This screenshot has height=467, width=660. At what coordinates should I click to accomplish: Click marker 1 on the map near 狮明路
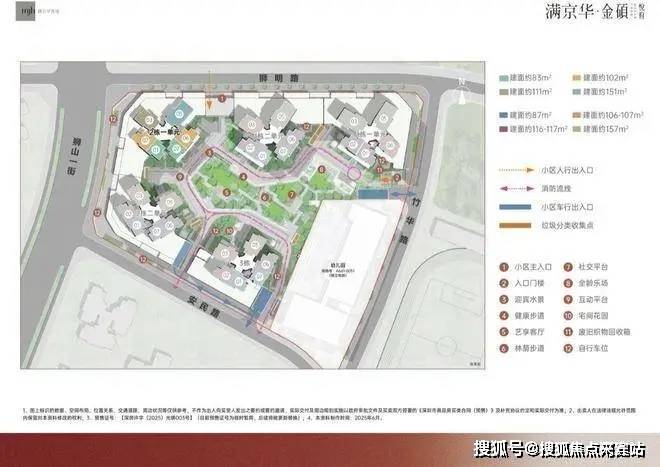click(x=222, y=99)
